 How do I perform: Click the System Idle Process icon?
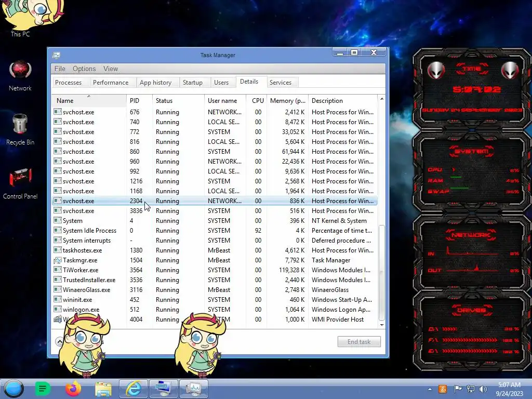[x=58, y=230]
